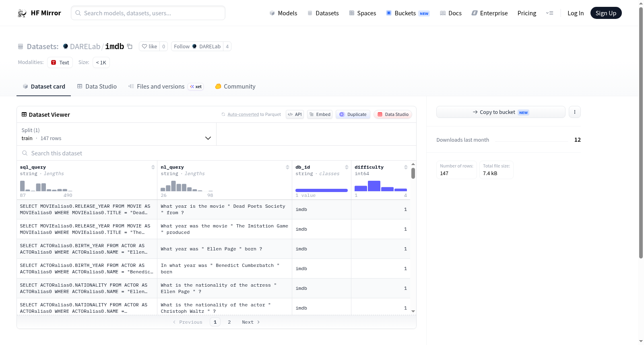Click the sql_query lengths histogram
The image size is (644, 345).
[46, 186]
